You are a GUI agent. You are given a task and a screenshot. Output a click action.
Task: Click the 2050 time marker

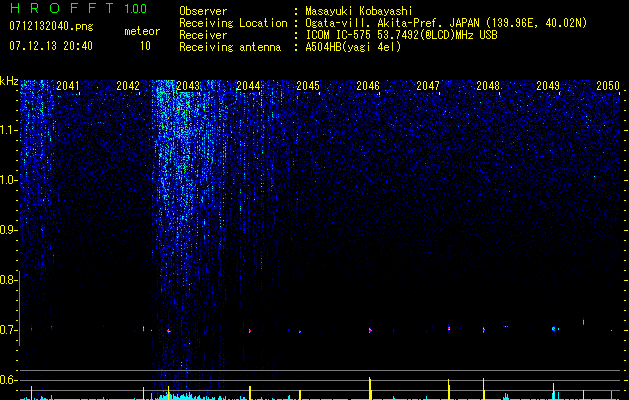coord(608,85)
